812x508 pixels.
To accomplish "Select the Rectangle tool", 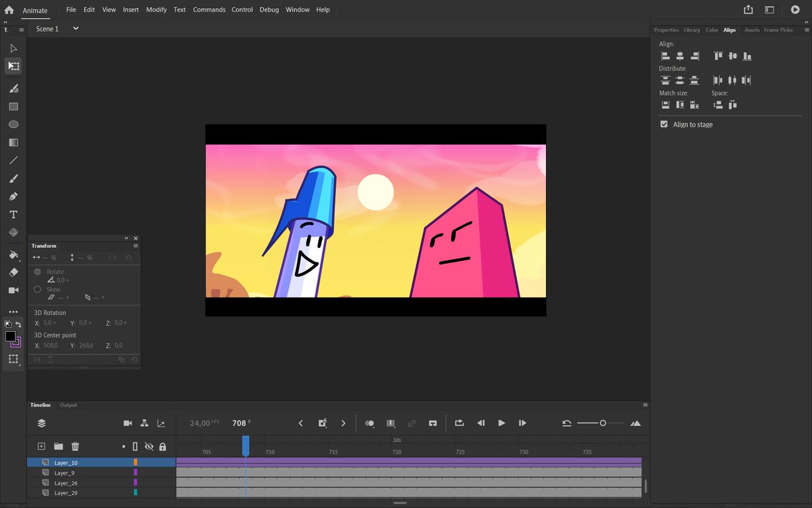I will coord(13,107).
